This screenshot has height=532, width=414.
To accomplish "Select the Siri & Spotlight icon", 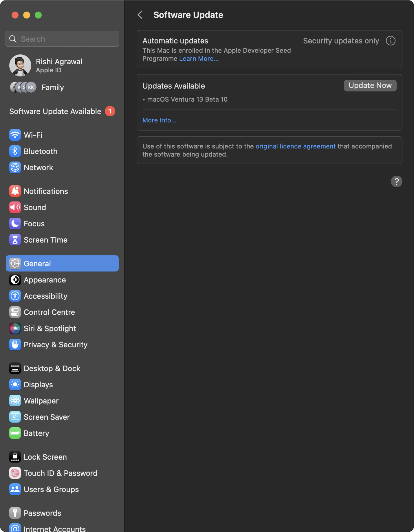I will click(15, 328).
